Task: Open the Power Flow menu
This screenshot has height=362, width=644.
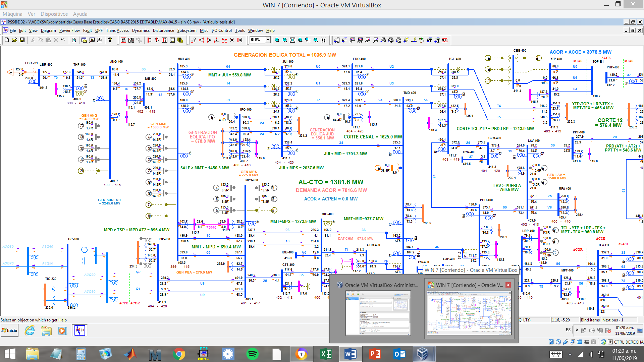Action: (69, 31)
